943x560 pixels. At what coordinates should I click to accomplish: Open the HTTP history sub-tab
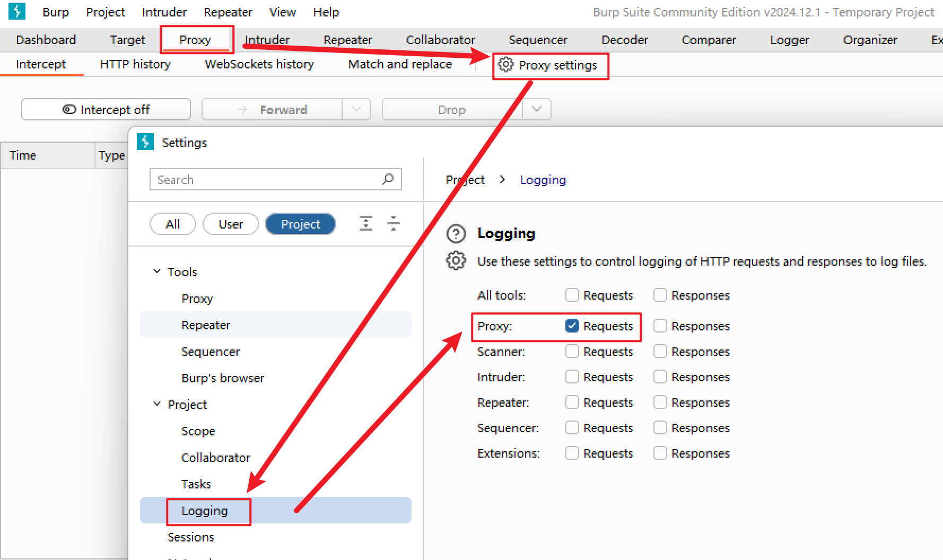coord(135,64)
